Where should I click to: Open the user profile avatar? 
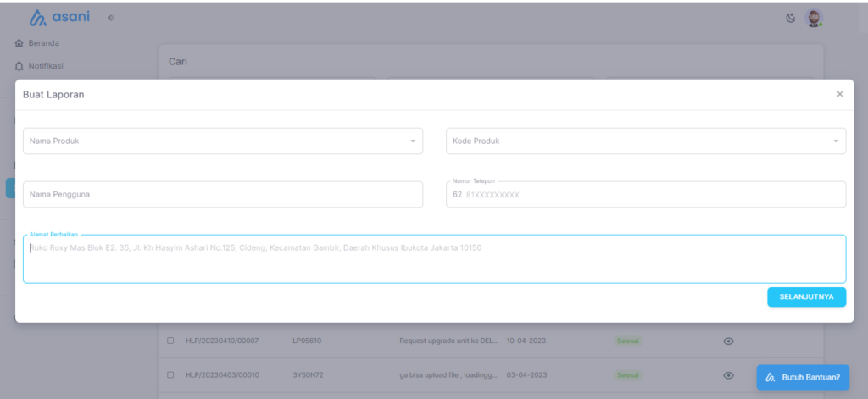[x=814, y=18]
